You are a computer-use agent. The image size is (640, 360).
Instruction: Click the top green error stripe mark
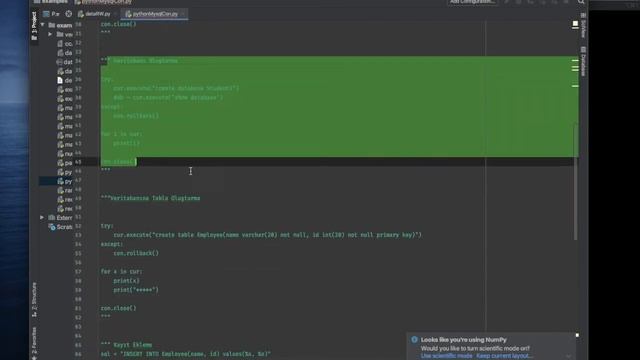(575, 60)
